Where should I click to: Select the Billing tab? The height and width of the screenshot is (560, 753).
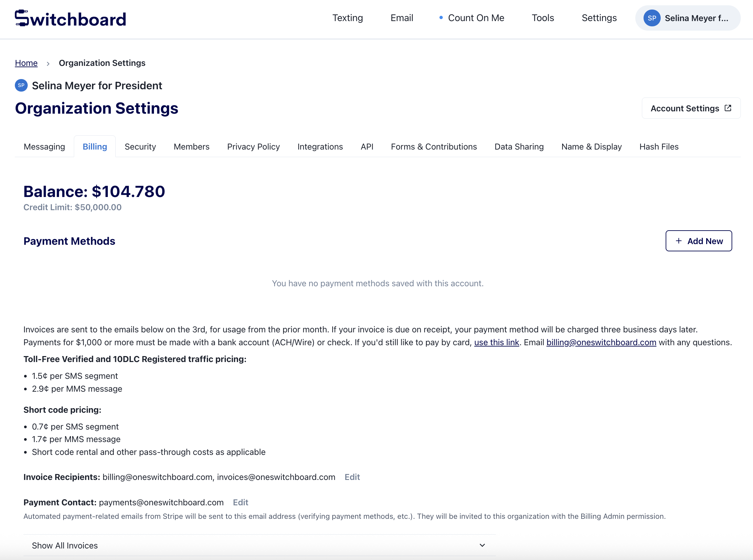95,147
